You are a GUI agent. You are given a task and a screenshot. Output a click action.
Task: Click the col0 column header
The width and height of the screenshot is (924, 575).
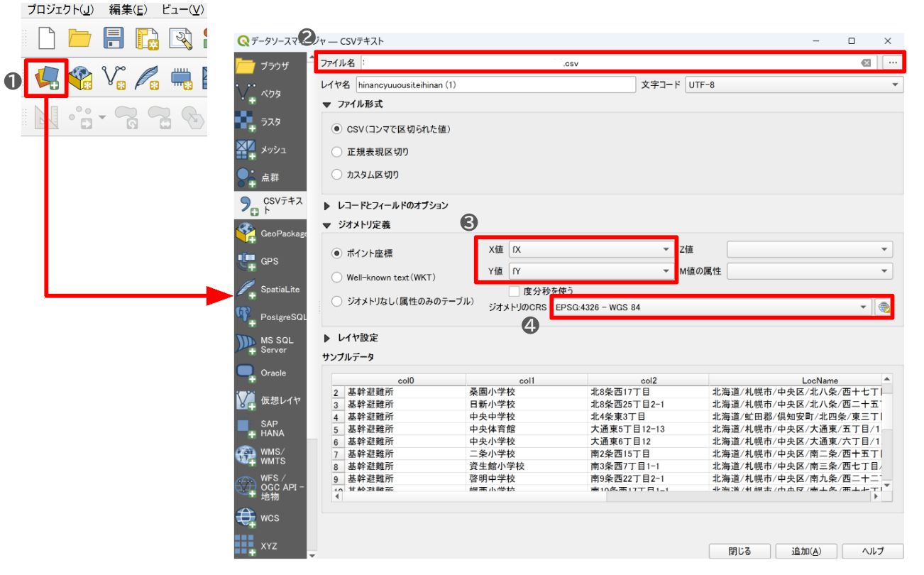point(405,380)
